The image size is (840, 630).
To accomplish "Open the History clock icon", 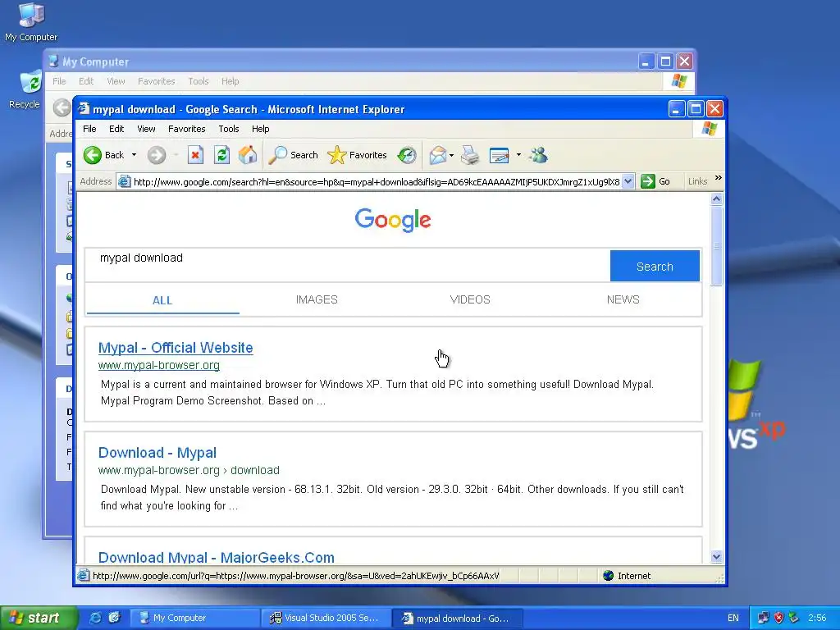I will (x=407, y=155).
